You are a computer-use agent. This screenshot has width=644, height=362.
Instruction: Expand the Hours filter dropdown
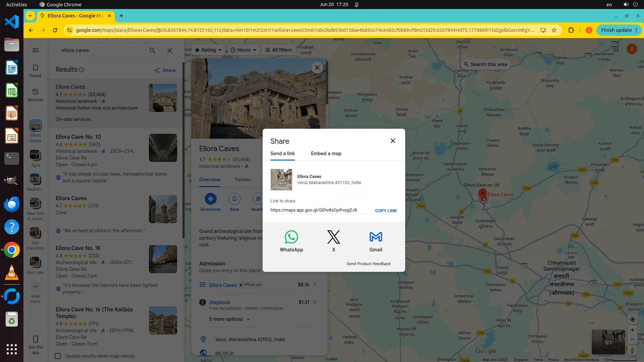click(244, 50)
